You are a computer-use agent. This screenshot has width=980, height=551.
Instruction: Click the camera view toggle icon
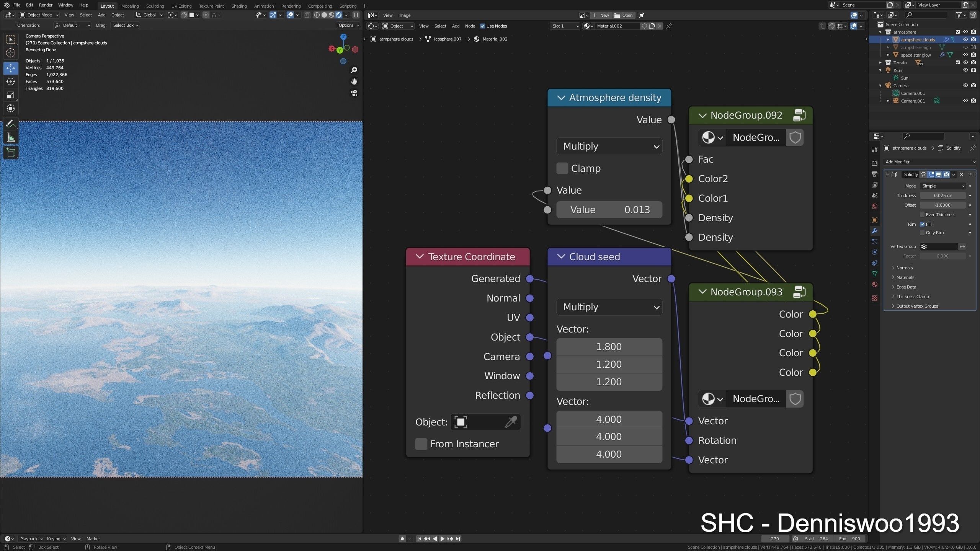click(x=354, y=93)
